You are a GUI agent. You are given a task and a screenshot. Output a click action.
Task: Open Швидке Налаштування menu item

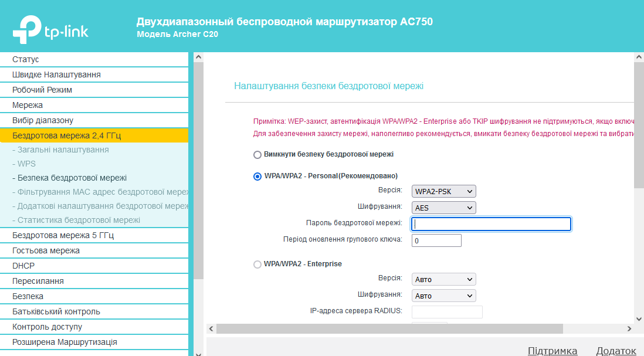(94, 74)
